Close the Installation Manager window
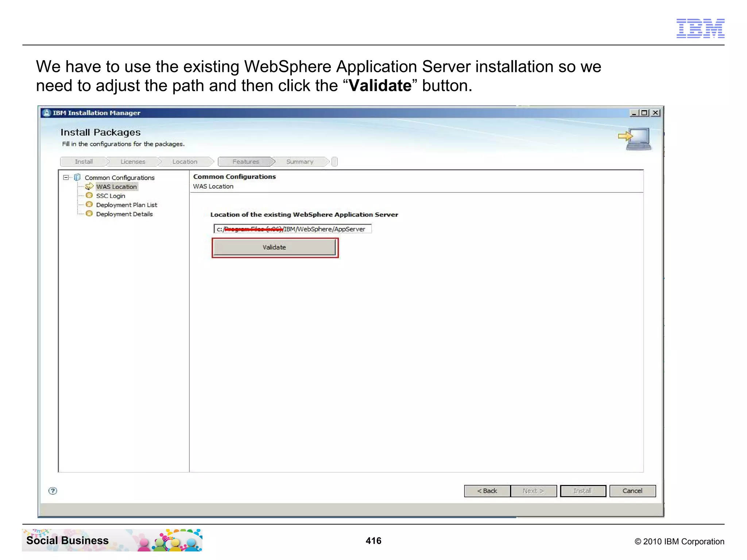 pyautogui.click(x=655, y=113)
